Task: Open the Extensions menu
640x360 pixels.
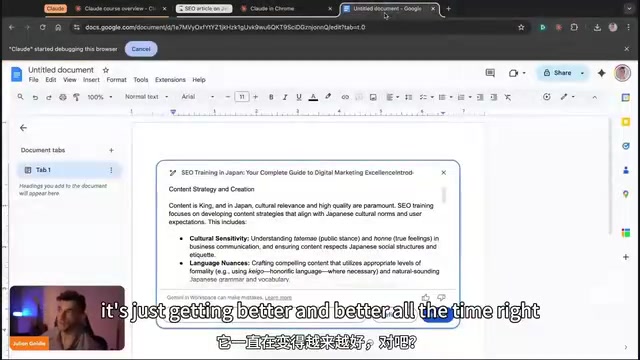Action: [x=170, y=80]
